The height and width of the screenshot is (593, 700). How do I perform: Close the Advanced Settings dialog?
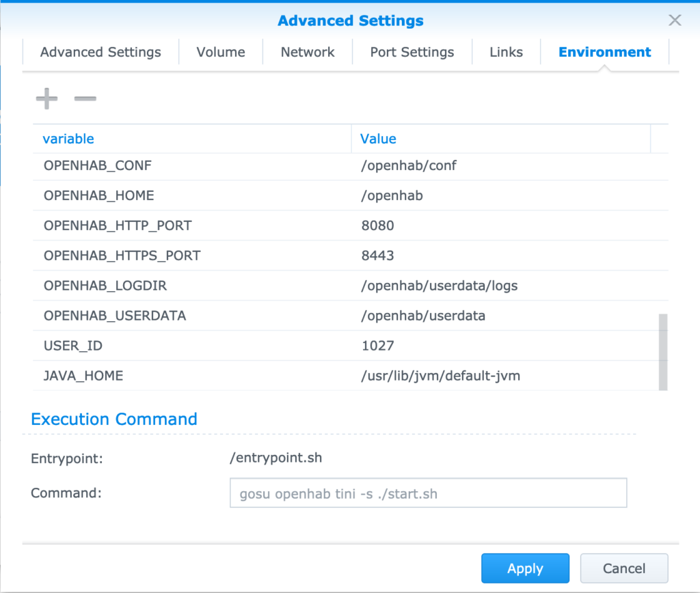675,20
